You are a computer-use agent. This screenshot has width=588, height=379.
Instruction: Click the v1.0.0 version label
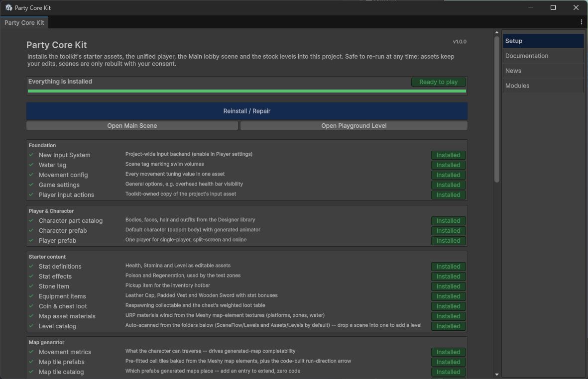pyautogui.click(x=460, y=42)
